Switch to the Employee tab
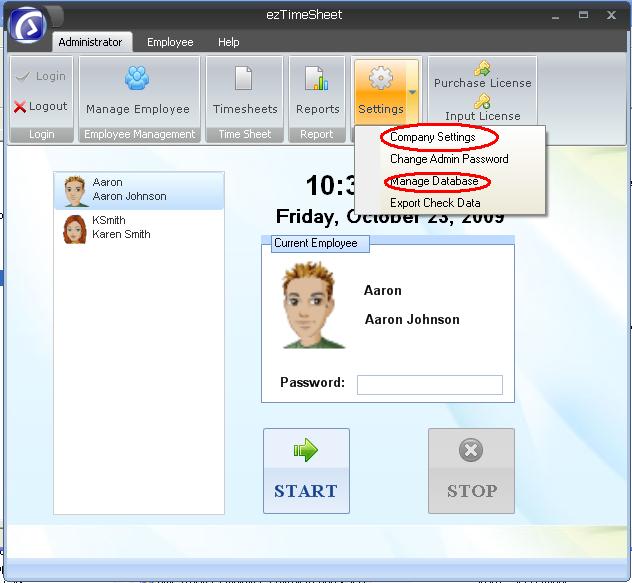Viewport: 632px width, 583px height. (x=170, y=42)
